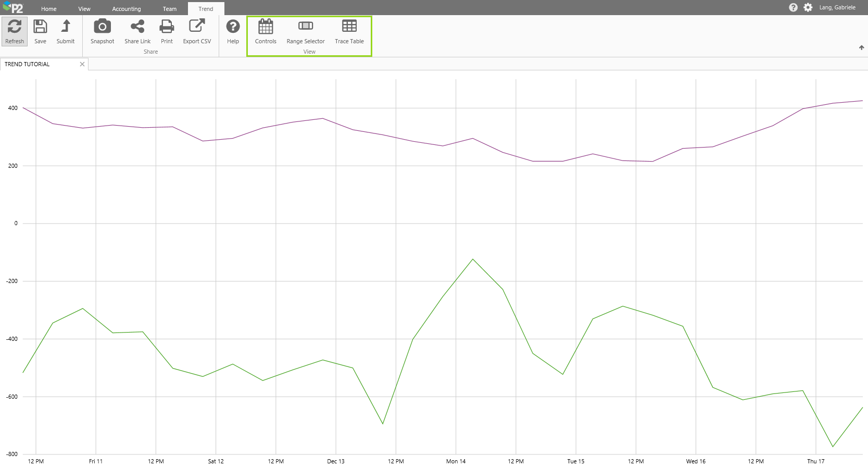
Task: Open the settings gear menu
Action: (x=808, y=7)
